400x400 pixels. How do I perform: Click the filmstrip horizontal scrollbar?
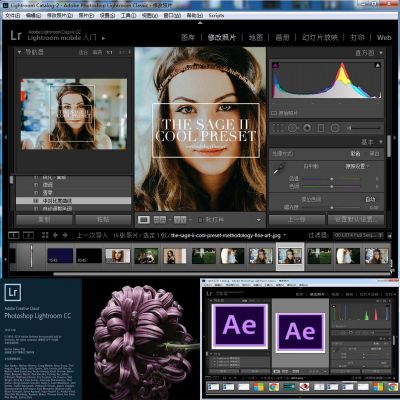(221, 274)
